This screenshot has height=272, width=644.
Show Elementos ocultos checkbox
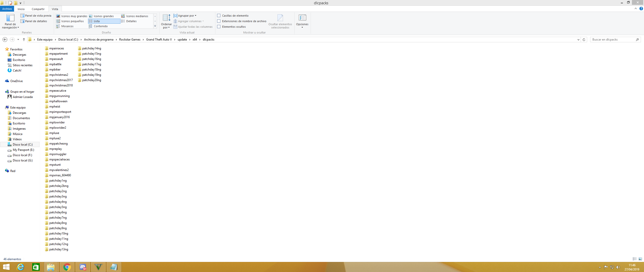pyautogui.click(x=219, y=27)
